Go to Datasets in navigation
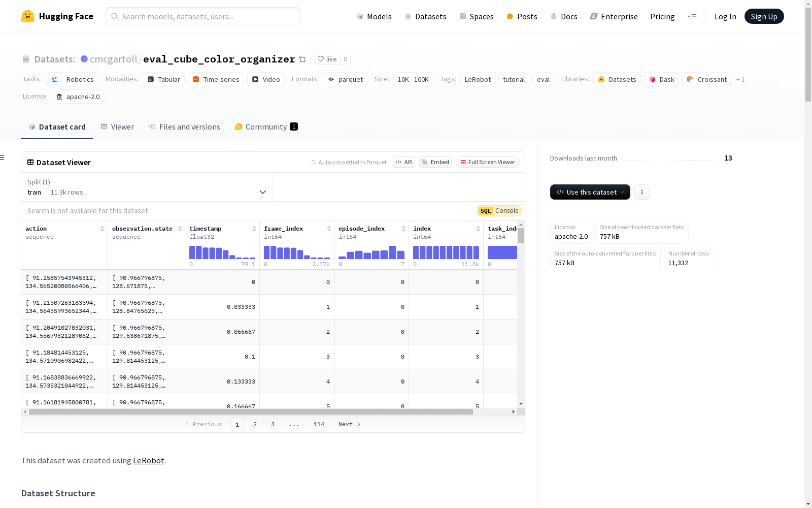This screenshot has height=508, width=812. [425, 16]
